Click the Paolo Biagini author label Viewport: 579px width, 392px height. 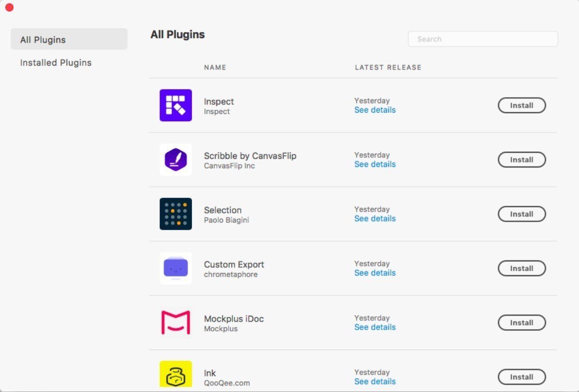pos(227,220)
